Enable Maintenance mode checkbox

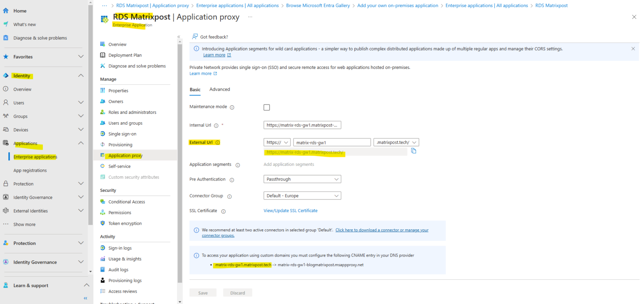pyautogui.click(x=267, y=107)
